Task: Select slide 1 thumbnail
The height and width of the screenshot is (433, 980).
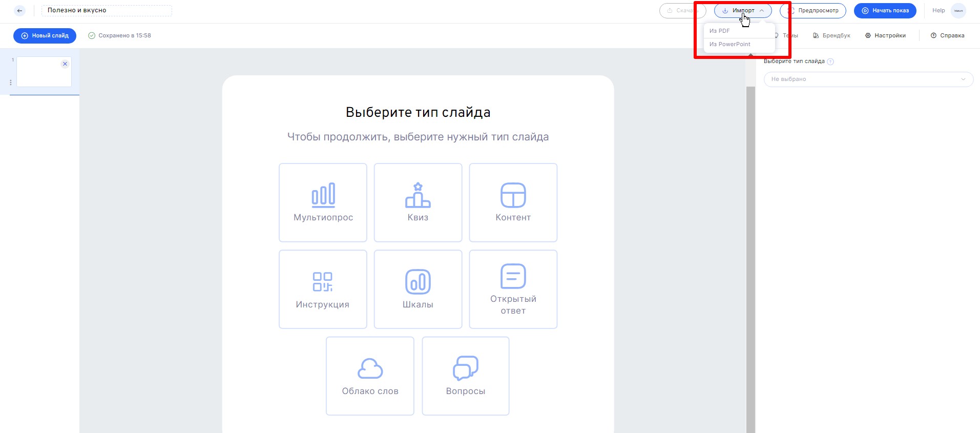Action: [x=44, y=72]
